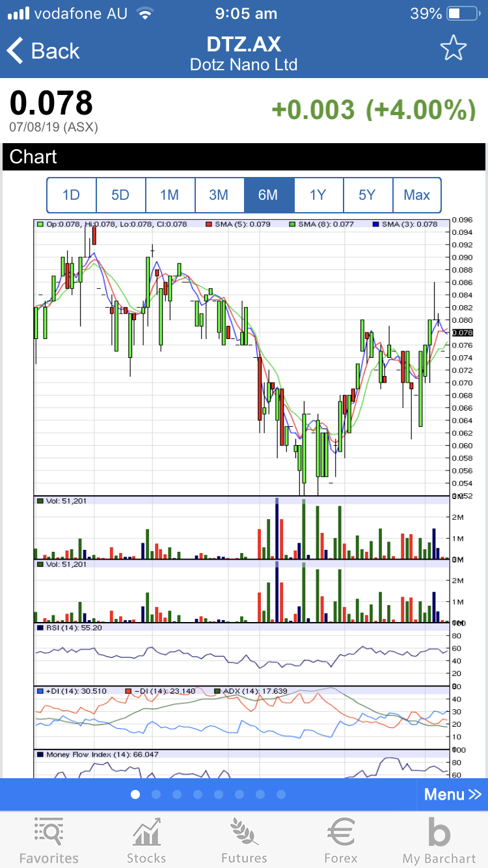Tap the SMA (3) blue legend swatch
The width and height of the screenshot is (488, 868).
pos(375,224)
